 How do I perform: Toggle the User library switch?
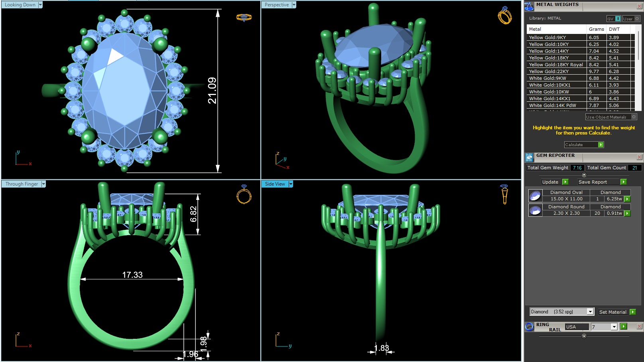click(631, 19)
